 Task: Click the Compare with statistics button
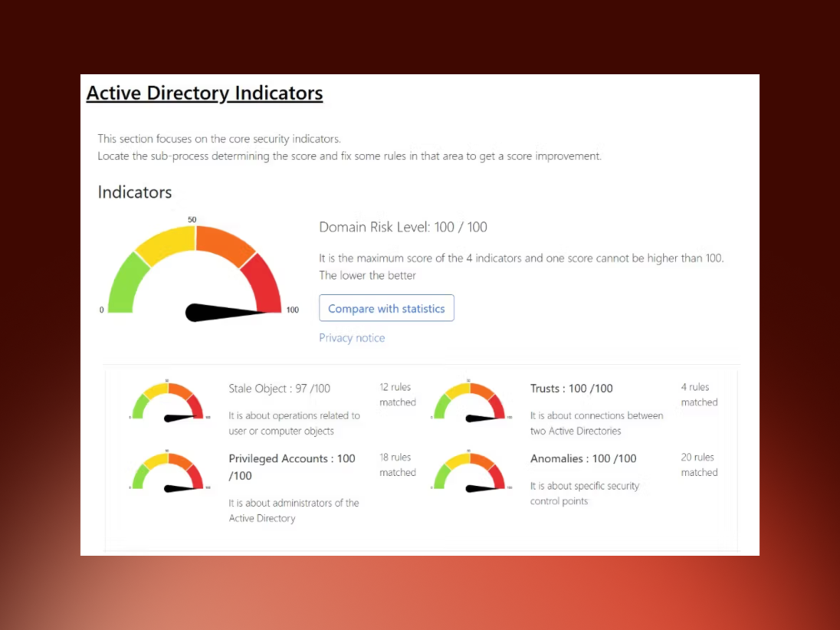pos(386,308)
